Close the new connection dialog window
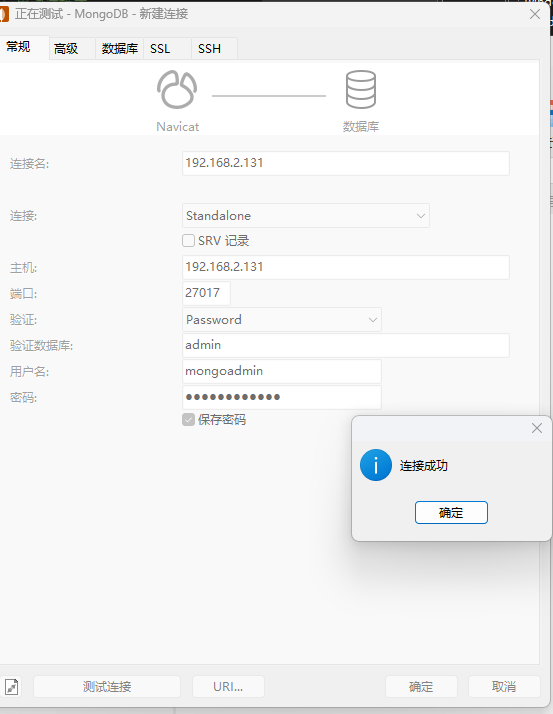Screen dimensions: 553x714 click(535, 14)
